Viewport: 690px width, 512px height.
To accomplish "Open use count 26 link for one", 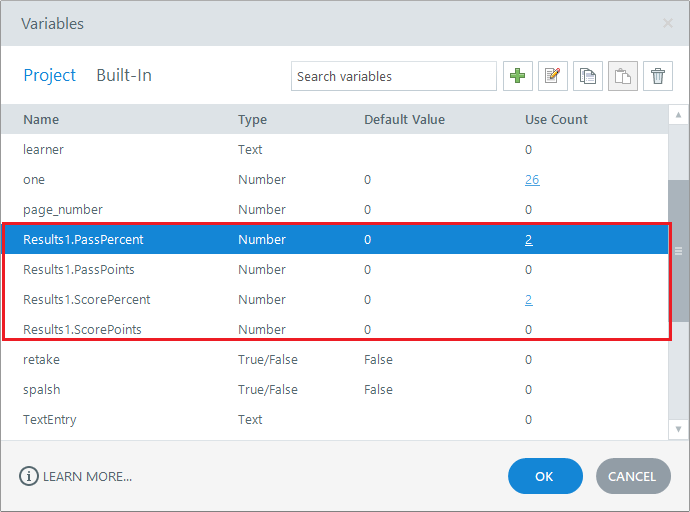I will (531, 180).
